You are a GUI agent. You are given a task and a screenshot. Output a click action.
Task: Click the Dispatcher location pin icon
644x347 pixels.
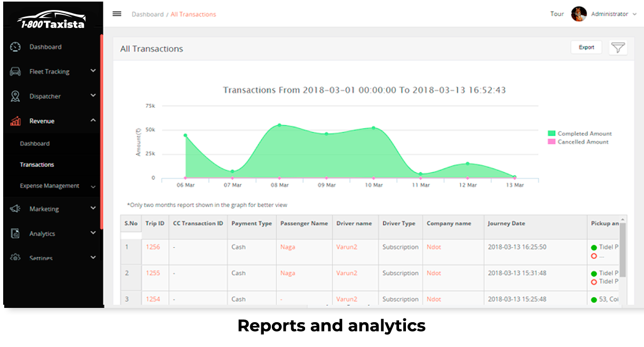(15, 97)
